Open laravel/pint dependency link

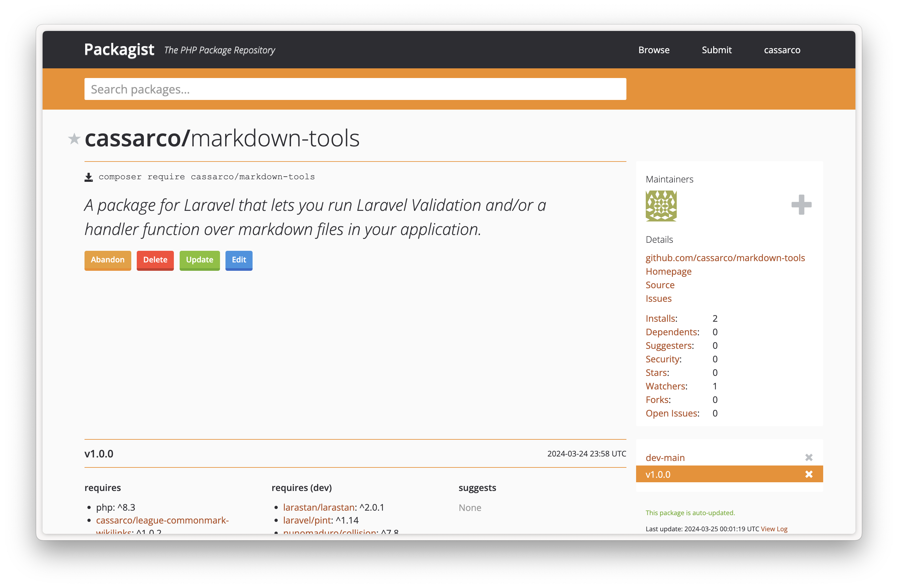click(307, 520)
